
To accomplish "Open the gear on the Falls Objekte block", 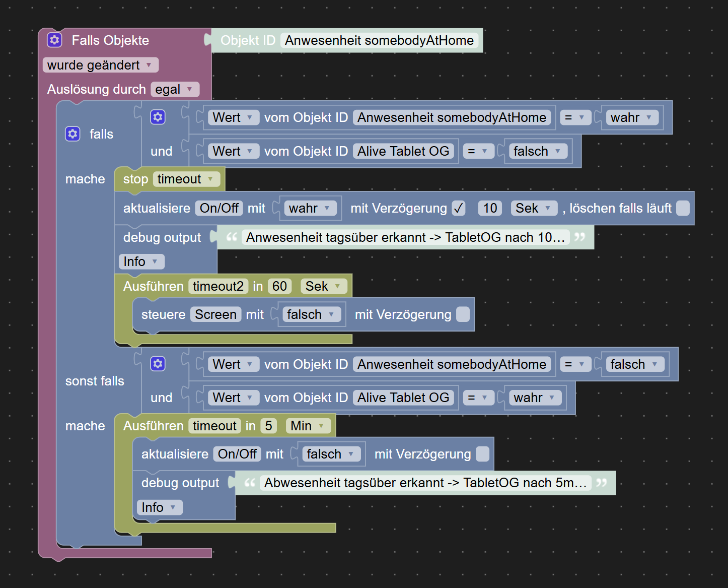I will pos(54,40).
